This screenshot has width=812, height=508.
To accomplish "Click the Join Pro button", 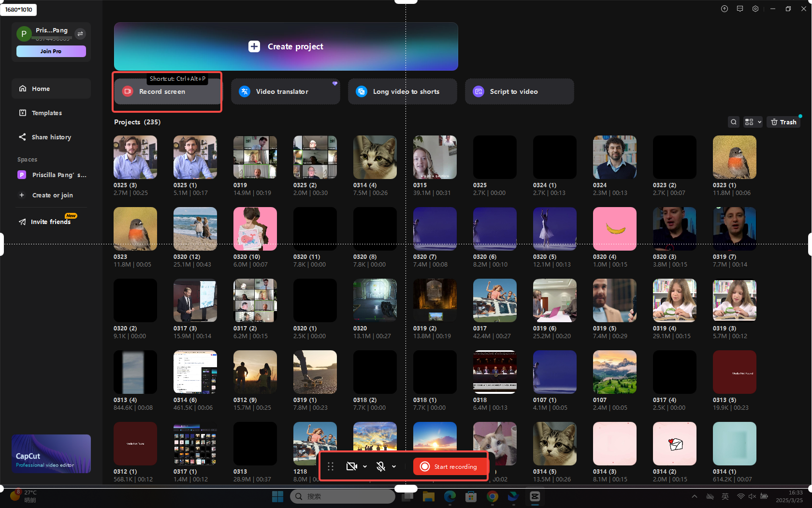I will [x=51, y=51].
